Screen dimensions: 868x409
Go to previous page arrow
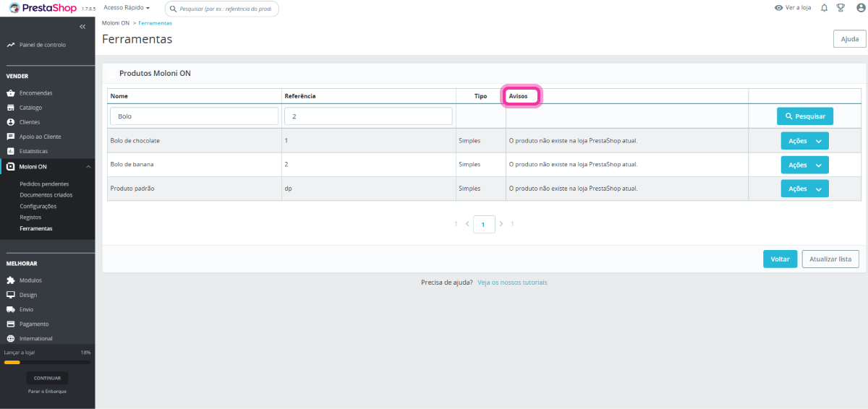click(x=468, y=224)
